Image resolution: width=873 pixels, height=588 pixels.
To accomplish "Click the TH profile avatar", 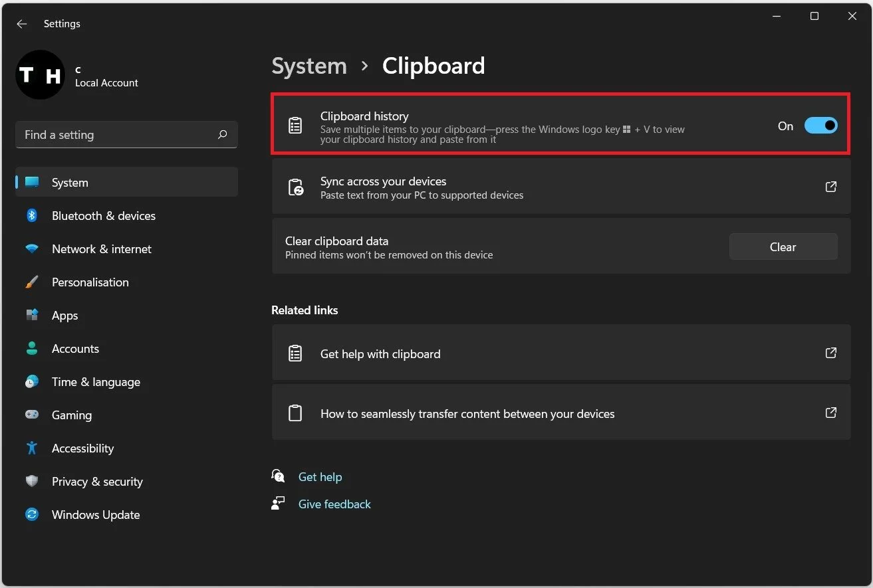I will [40, 74].
